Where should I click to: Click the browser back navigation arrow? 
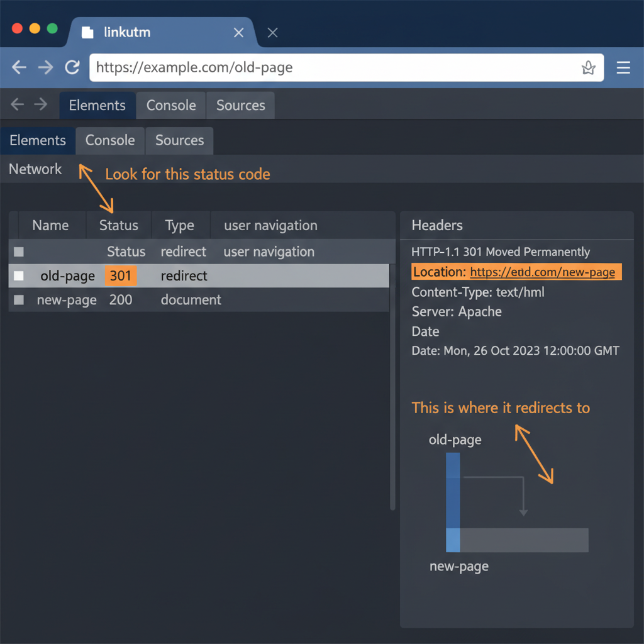[x=19, y=67]
